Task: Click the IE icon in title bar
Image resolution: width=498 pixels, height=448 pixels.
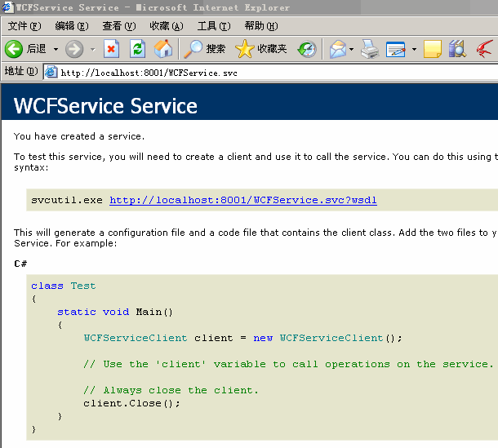Action: [7, 7]
